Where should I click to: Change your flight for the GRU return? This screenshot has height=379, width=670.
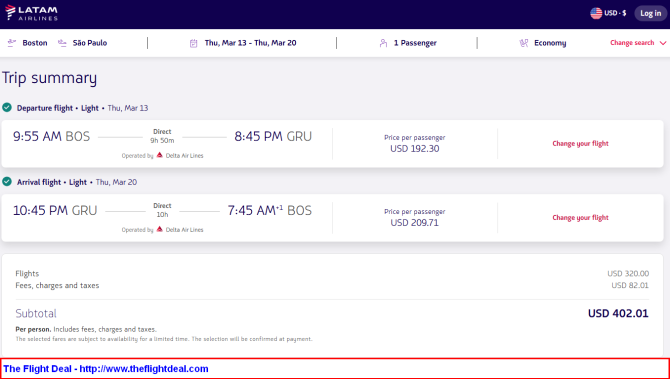tap(580, 217)
